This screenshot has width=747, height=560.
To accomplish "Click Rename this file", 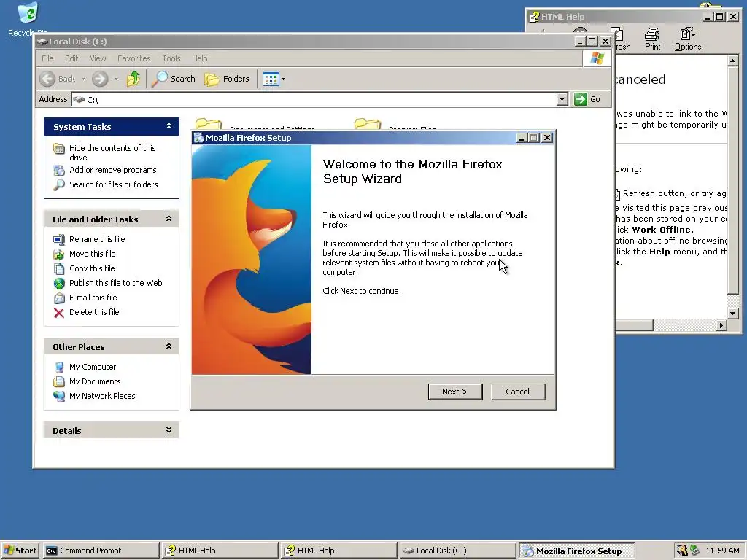I will 97,239.
